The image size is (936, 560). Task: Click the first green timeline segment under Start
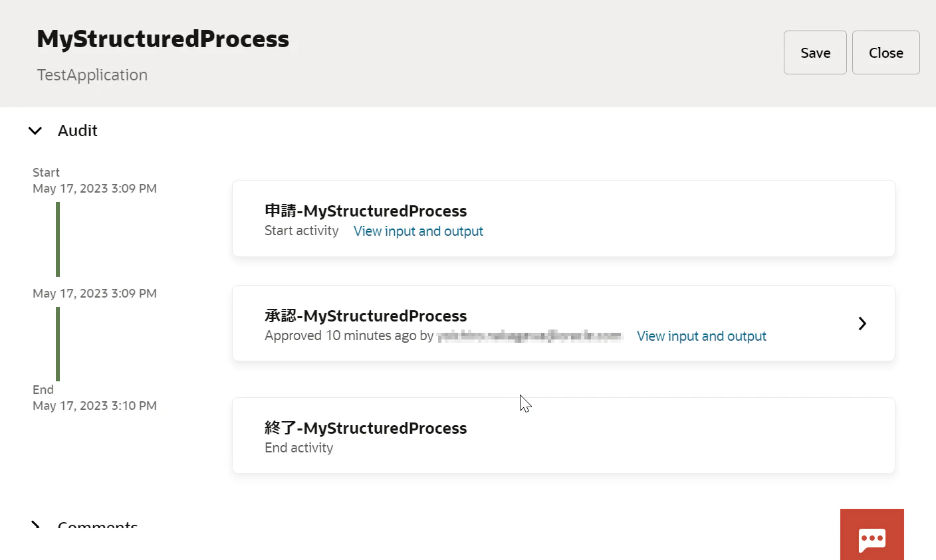point(58,239)
